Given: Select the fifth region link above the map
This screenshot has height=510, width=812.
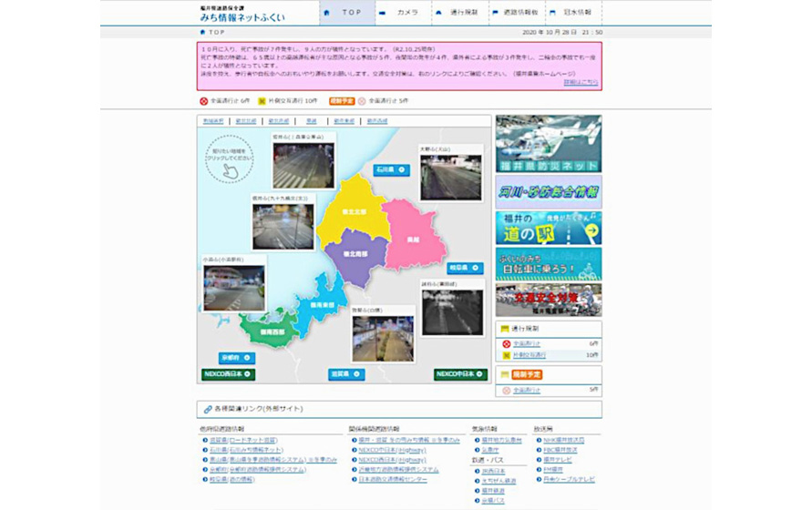Looking at the screenshot, I should [344, 121].
